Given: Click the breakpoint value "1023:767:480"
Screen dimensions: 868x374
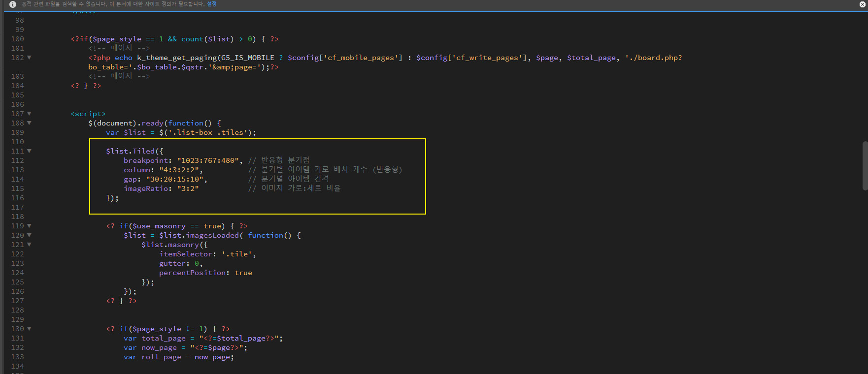Looking at the screenshot, I should click(208, 160).
